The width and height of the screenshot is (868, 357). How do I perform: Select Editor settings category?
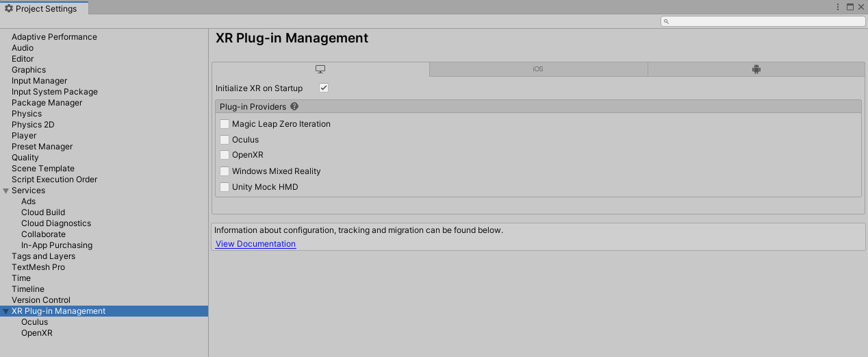[23, 59]
